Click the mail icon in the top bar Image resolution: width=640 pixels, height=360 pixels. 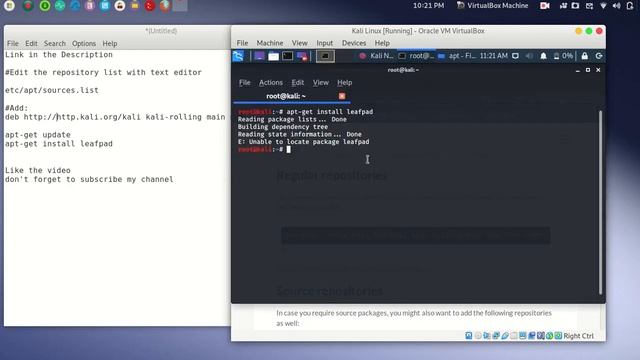[589, 6]
